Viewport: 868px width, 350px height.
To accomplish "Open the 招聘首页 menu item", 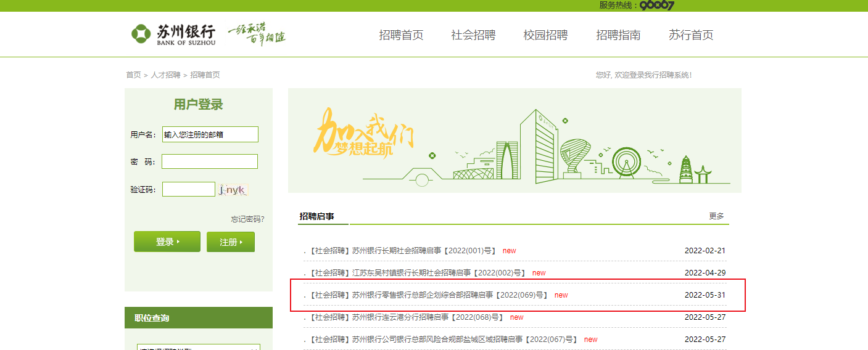I will (401, 35).
